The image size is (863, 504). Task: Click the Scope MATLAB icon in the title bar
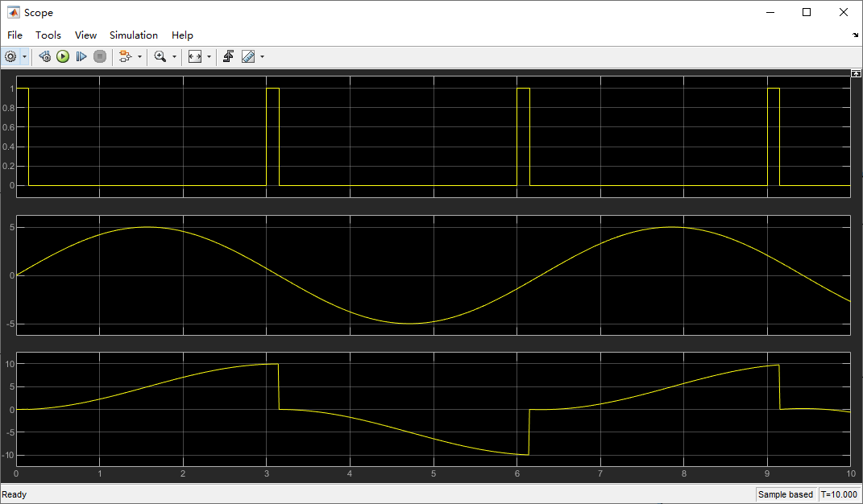coord(13,12)
